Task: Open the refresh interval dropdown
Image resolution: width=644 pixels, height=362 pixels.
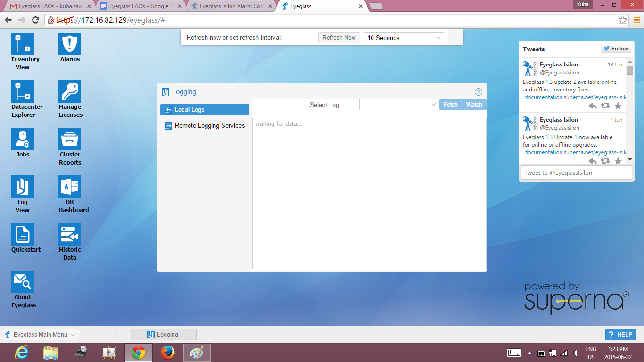Action: tap(404, 38)
